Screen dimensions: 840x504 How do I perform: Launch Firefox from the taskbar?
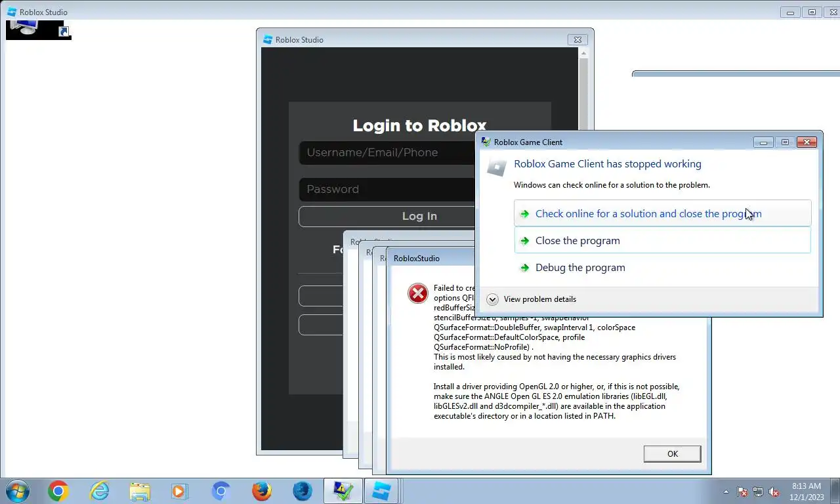click(262, 491)
